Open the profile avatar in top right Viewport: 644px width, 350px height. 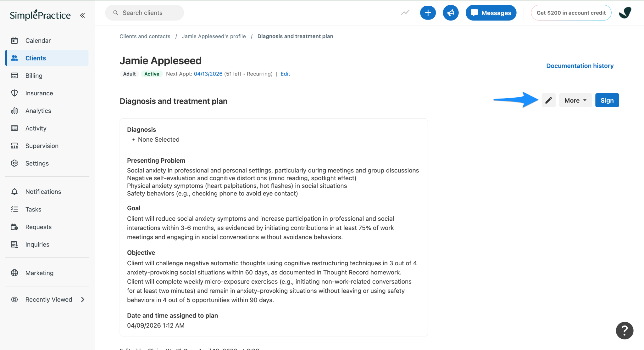point(625,13)
